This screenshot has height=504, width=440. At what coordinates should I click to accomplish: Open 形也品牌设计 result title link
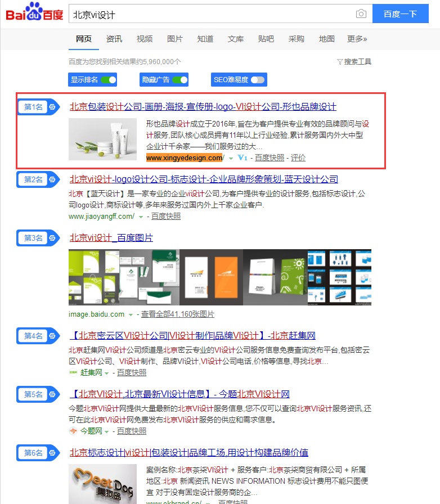click(203, 107)
